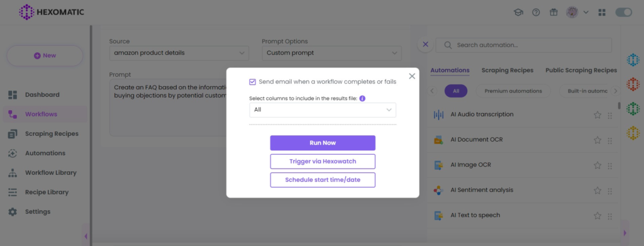
Task: Click the red Hexomatic product icon
Action: [633, 84]
